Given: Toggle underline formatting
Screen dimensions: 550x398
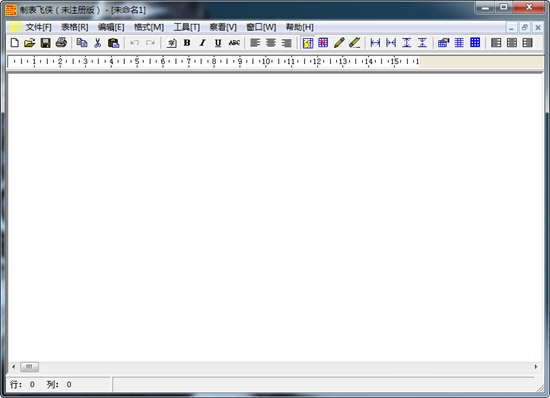Looking at the screenshot, I should (x=218, y=43).
